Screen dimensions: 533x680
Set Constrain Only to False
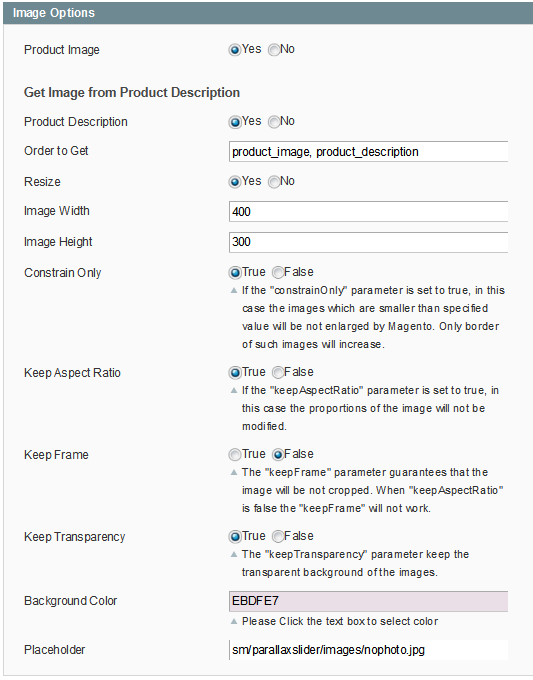click(x=278, y=272)
